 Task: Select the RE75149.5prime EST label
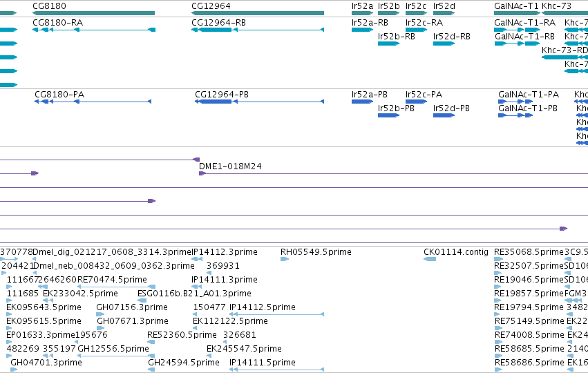tap(529, 321)
